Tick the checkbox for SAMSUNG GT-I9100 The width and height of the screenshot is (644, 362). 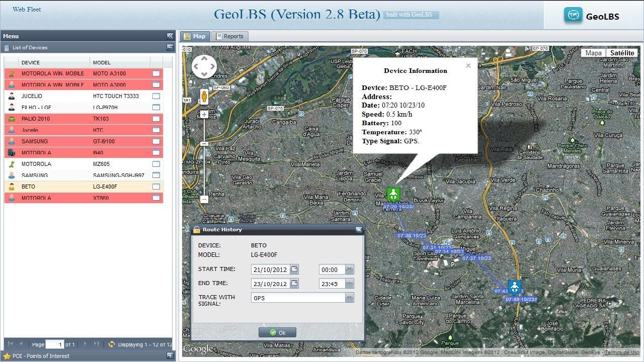coord(156,141)
